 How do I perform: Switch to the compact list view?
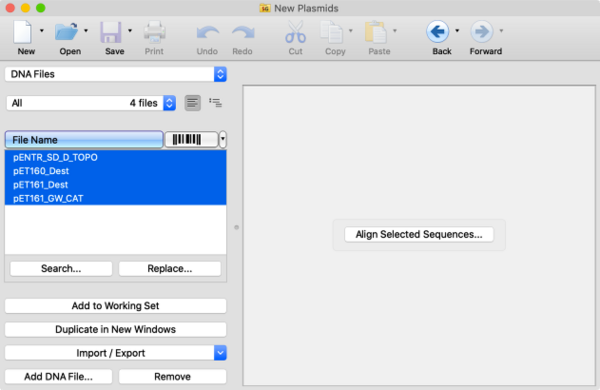click(192, 103)
